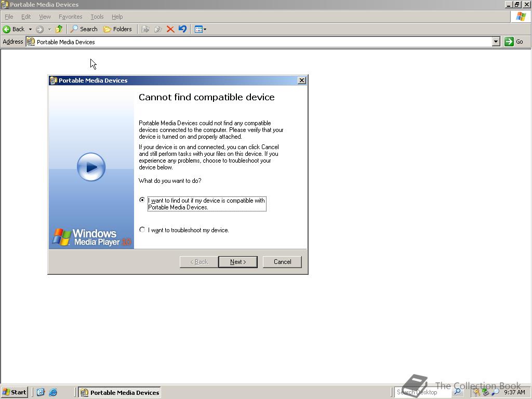Click the Next button in the wizard

coord(238,262)
